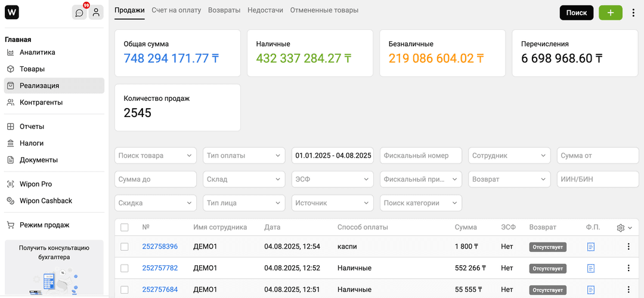644x298 pixels.
Task: Expand the Тип оплаты dropdown
Action: (244, 156)
